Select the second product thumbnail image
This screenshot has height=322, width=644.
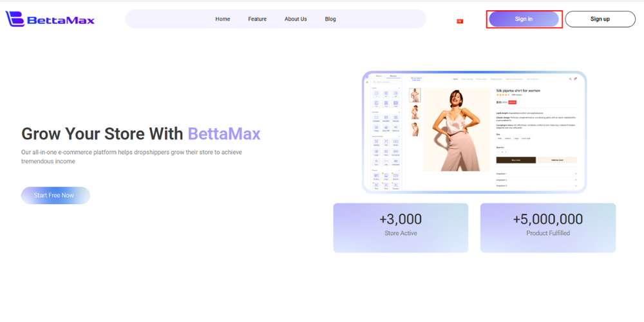(x=415, y=112)
